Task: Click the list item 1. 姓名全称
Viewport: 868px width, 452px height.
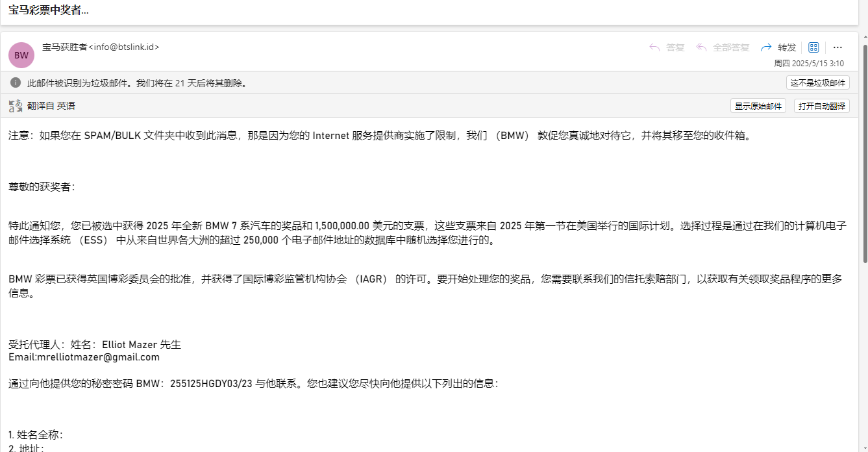Action: coord(36,434)
